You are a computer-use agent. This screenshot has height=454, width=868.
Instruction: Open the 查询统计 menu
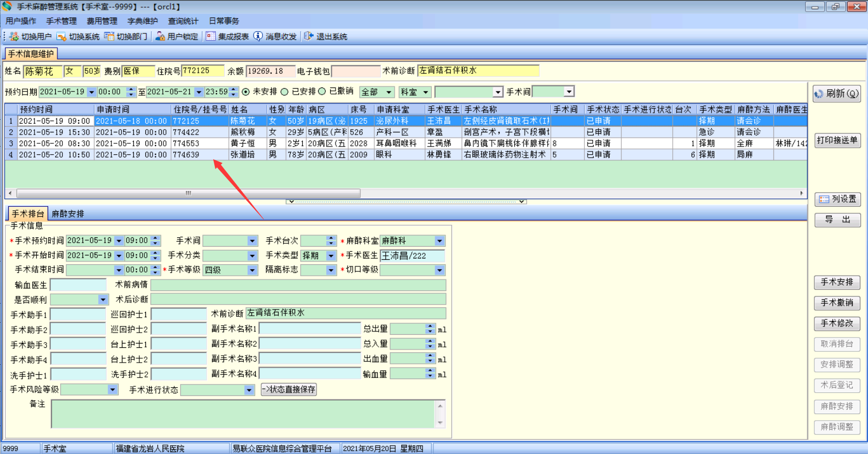click(183, 21)
